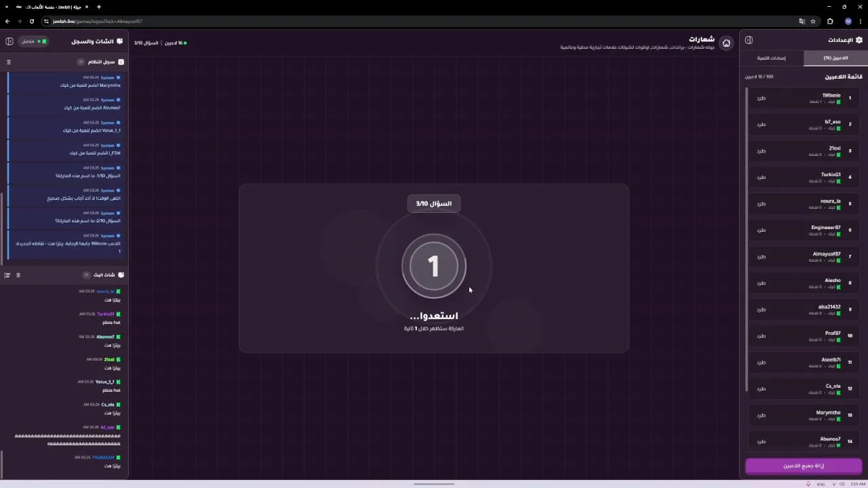
Task: Select player name 1Winnie in the list
Action: tap(831, 96)
